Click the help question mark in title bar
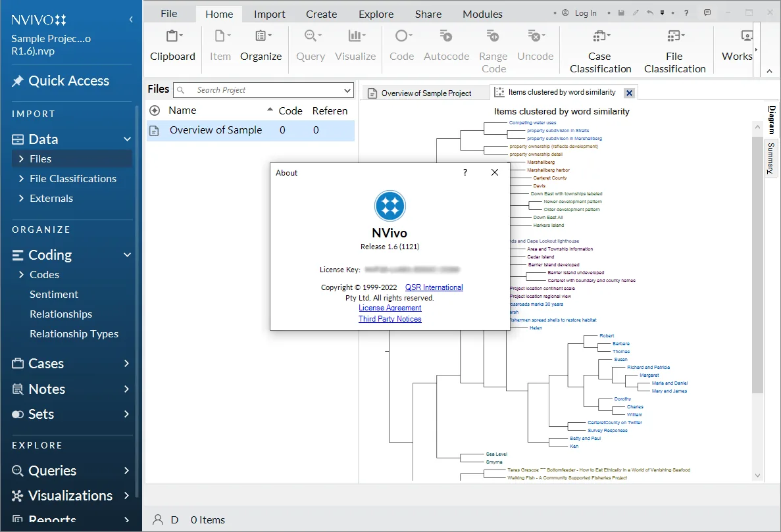The height and width of the screenshot is (532, 781). 686,13
